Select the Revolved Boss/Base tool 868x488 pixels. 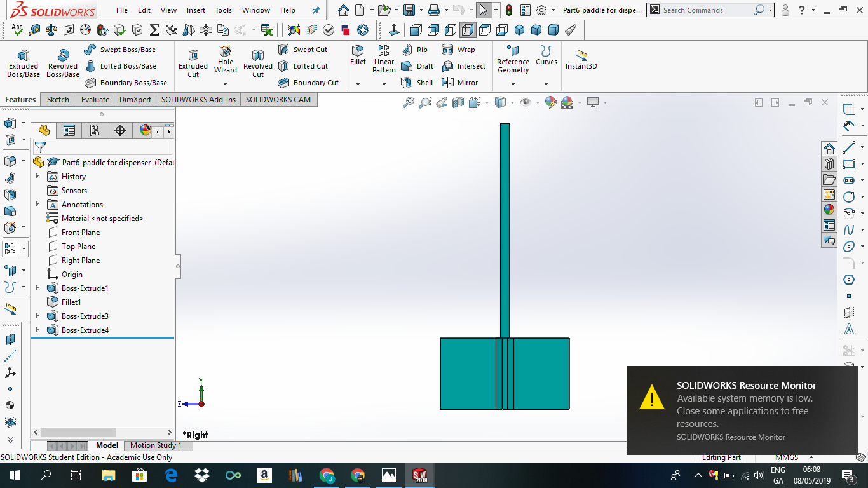(x=63, y=64)
